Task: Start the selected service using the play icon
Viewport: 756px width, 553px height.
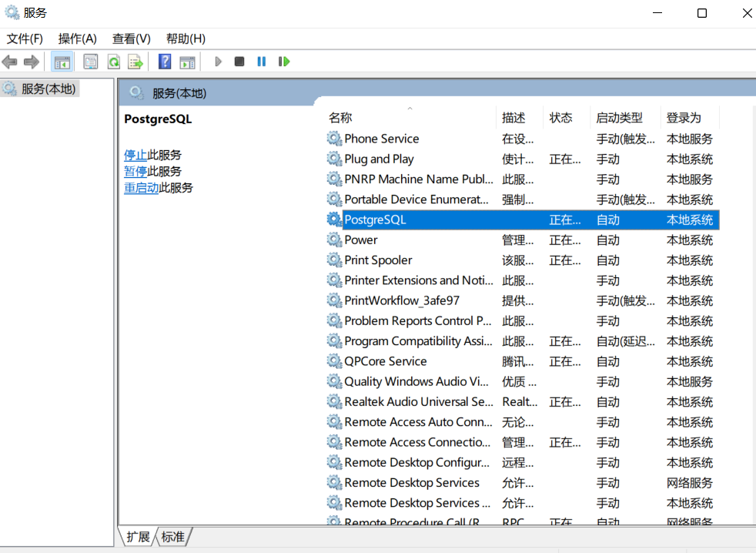Action: (218, 62)
